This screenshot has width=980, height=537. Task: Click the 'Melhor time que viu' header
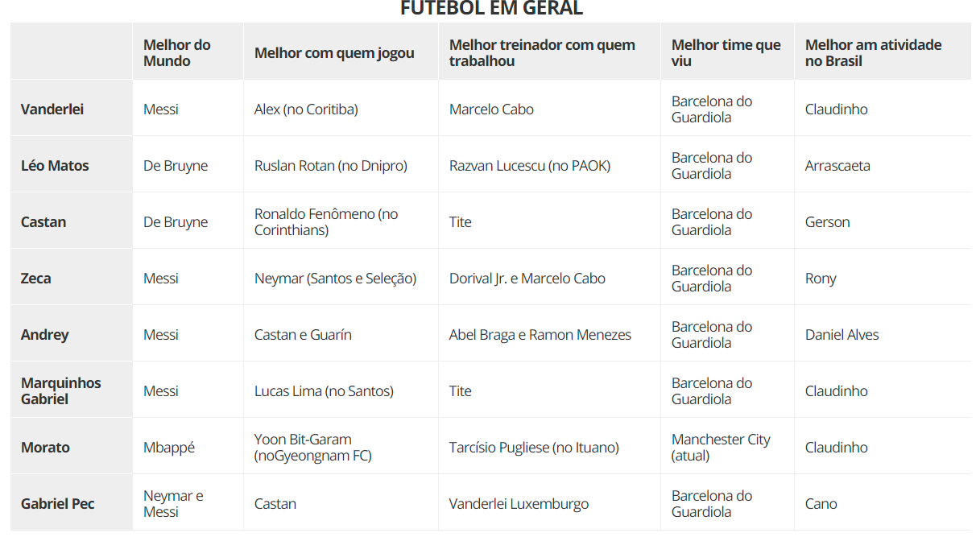[726, 53]
